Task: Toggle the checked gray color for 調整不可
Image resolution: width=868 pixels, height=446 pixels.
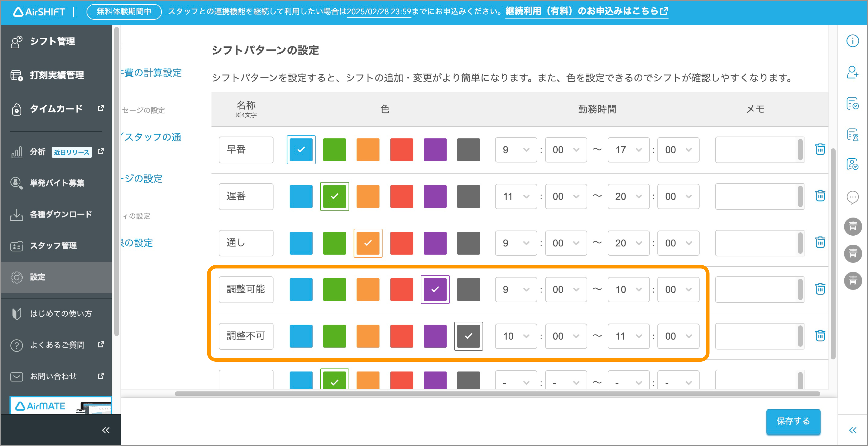Action: click(468, 336)
